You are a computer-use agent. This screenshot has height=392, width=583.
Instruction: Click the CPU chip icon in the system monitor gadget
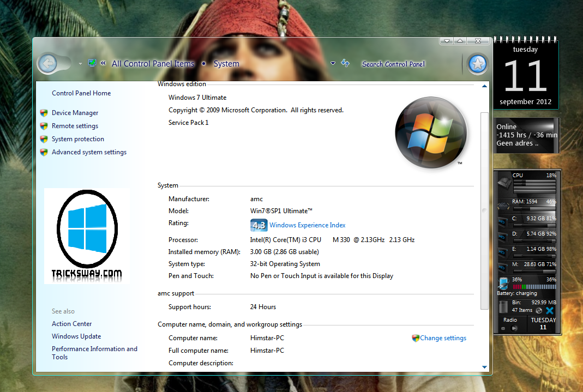click(x=504, y=183)
